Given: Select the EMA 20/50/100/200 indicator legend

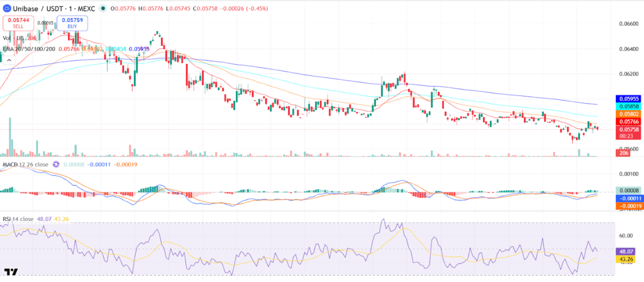Looking at the screenshot, I should click(30, 49).
